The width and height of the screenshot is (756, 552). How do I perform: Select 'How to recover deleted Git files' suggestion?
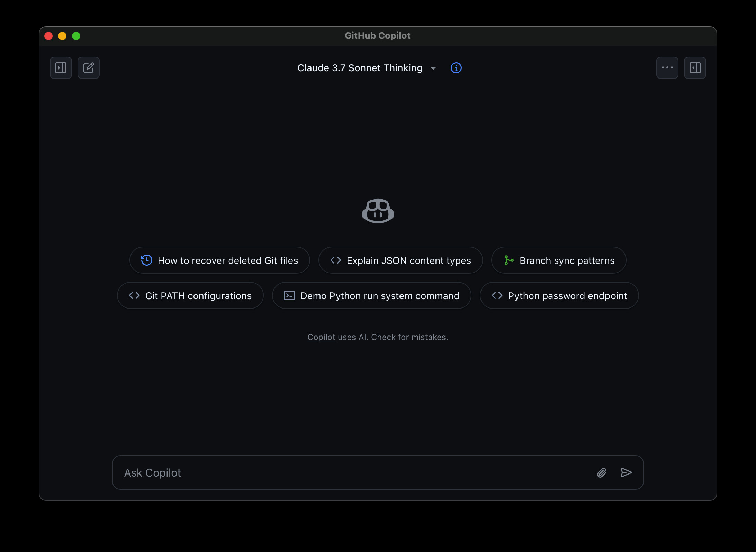pyautogui.click(x=220, y=260)
